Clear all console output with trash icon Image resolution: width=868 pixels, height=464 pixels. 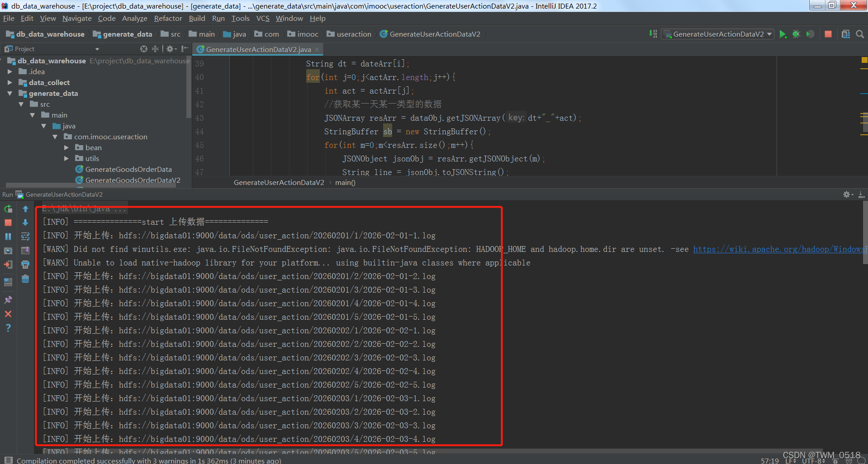[25, 279]
